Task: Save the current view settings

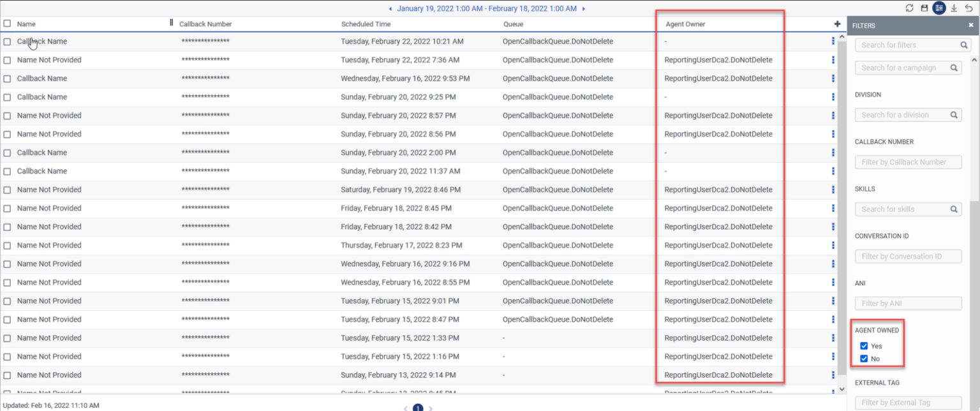Action: click(x=924, y=8)
